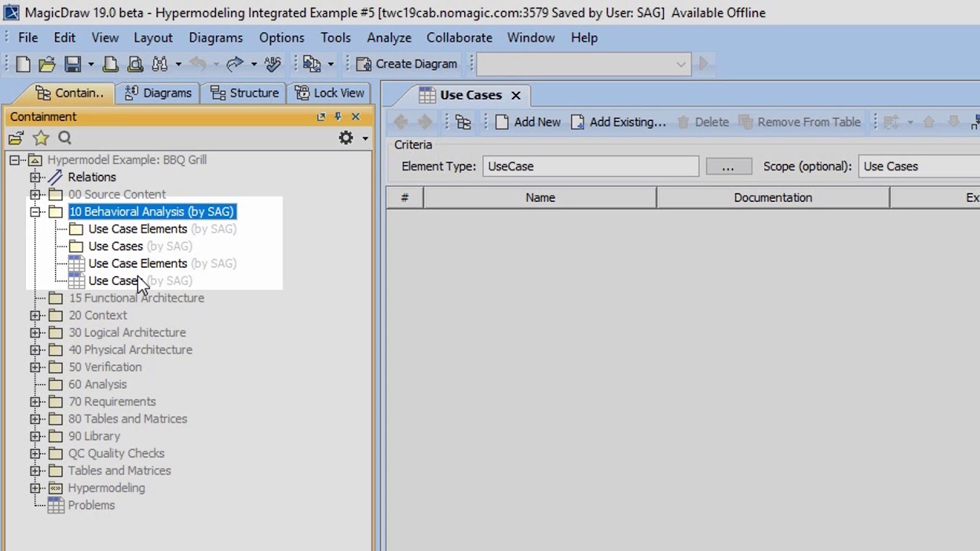The image size is (980, 551).
Task: Open the Find binoculars dropdown arrow
Action: point(178,64)
